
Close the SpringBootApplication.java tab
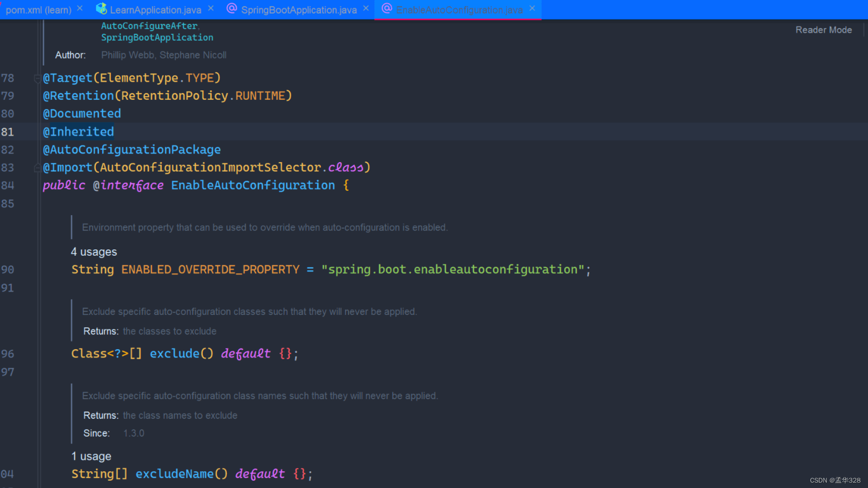tap(366, 8)
